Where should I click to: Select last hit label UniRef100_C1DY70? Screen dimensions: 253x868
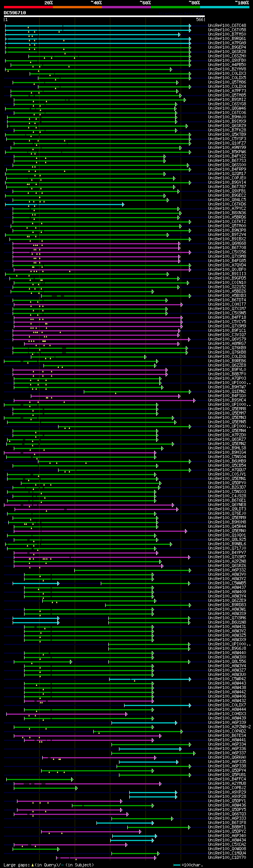(x=227, y=858)
